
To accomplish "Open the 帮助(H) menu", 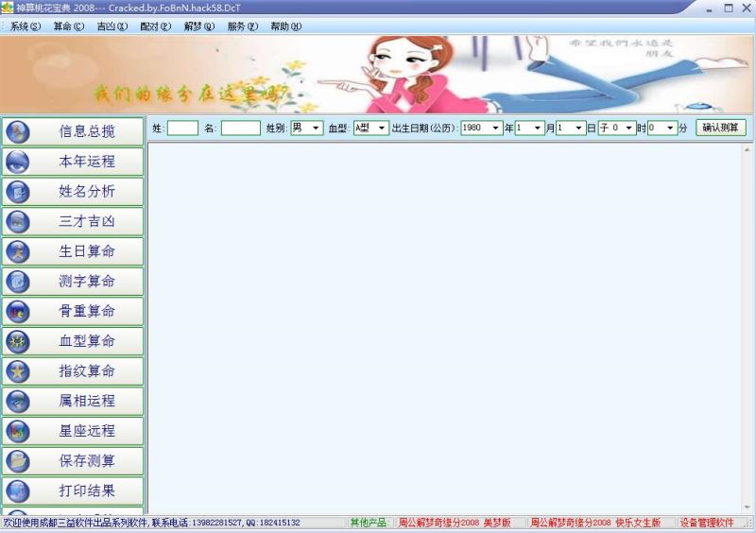I will tap(285, 26).
